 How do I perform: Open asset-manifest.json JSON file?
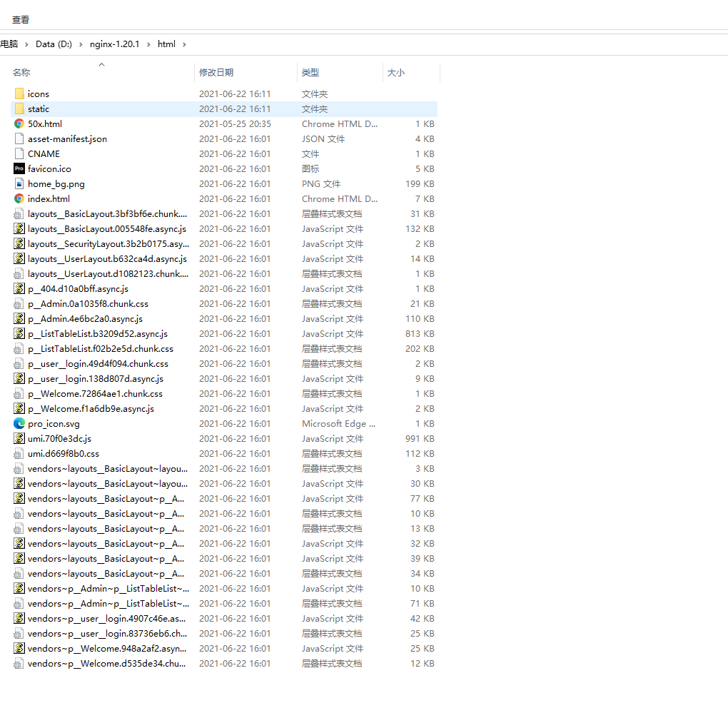tap(66, 138)
